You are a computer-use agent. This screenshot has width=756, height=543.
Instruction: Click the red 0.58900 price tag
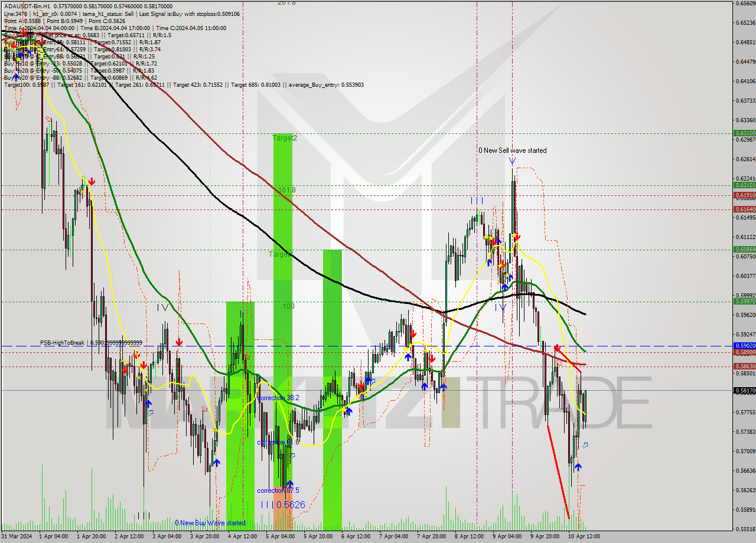(x=744, y=352)
